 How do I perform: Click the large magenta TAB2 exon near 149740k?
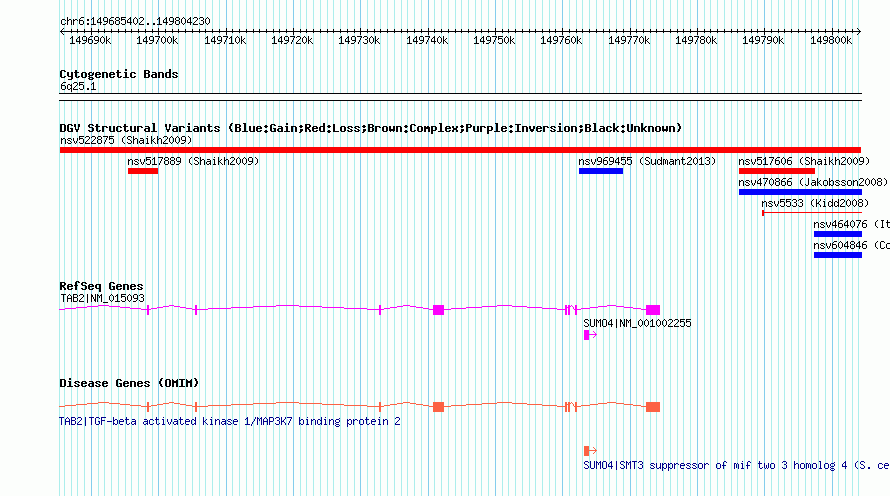click(438, 310)
